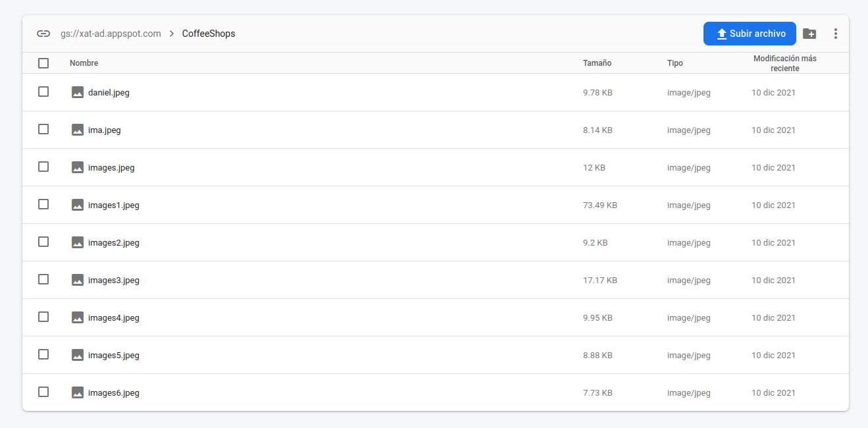Toggle the select all files checkbox
The image size is (868, 428).
click(43, 63)
